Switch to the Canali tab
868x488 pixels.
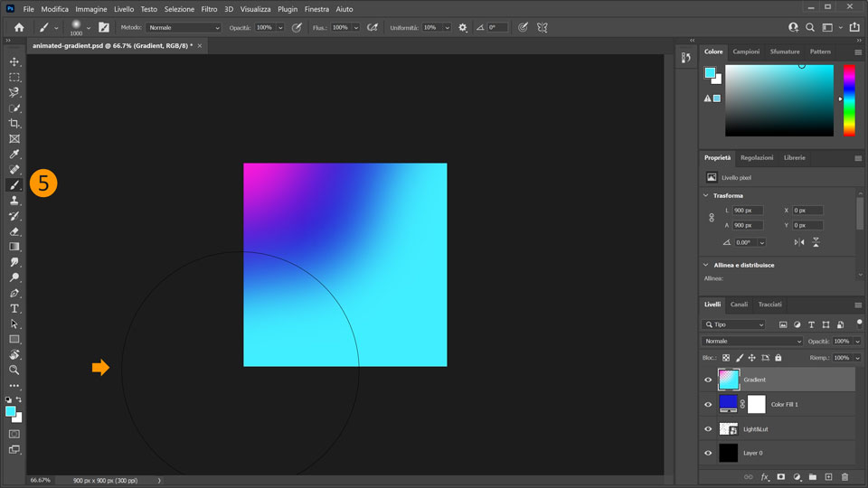tap(739, 305)
